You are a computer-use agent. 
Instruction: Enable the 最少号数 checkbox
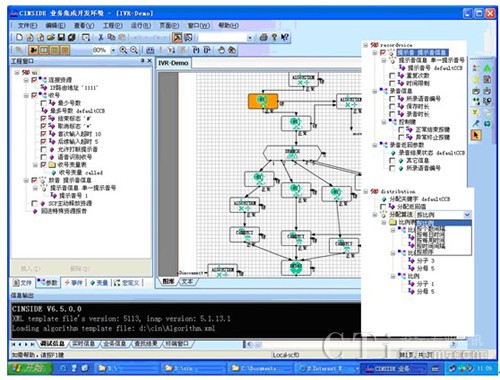click(43, 103)
